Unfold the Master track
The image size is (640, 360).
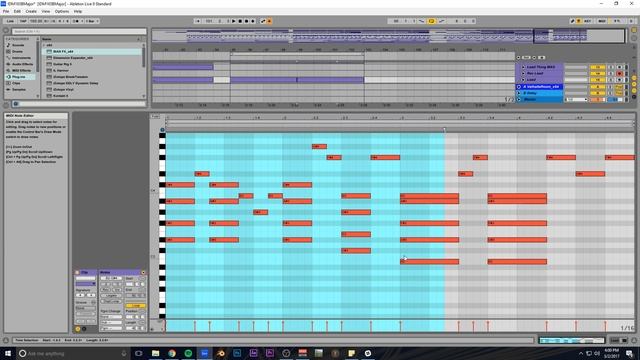[x=519, y=99]
